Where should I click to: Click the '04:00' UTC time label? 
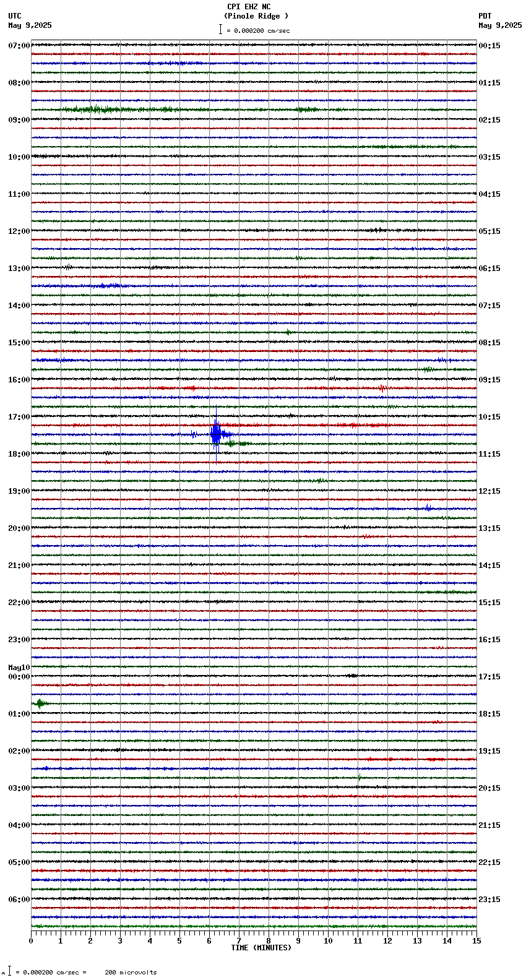pos(19,825)
